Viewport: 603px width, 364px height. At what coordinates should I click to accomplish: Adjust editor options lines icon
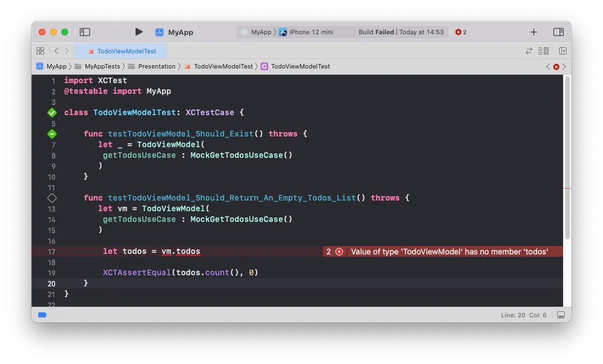543,51
